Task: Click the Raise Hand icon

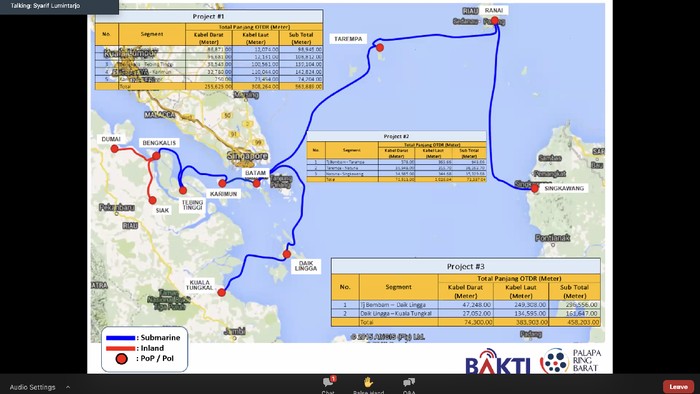Action: 368,382
